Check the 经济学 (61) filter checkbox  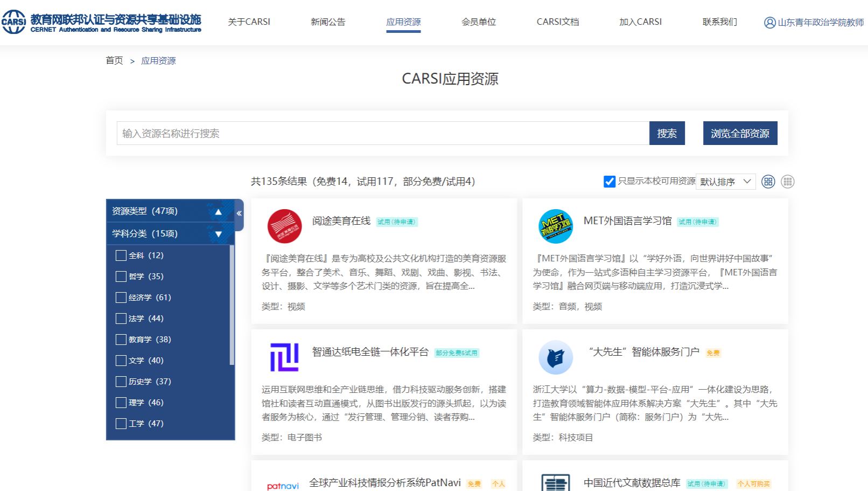121,298
